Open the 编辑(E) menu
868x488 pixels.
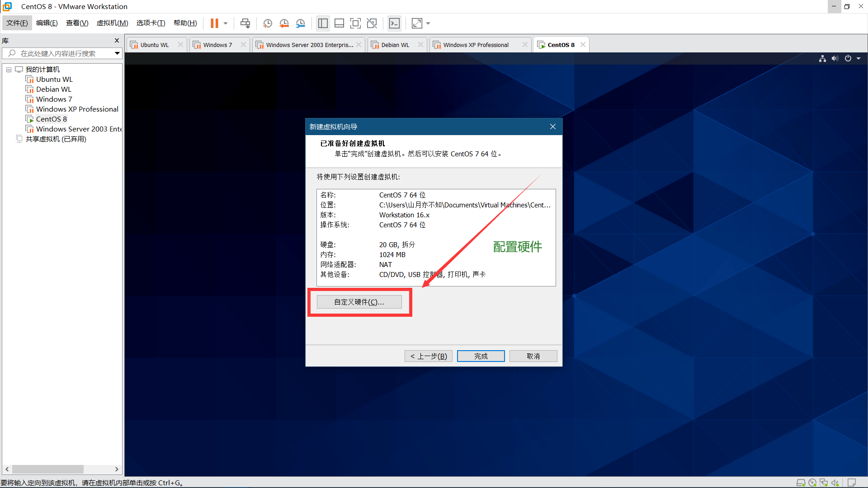tap(47, 23)
